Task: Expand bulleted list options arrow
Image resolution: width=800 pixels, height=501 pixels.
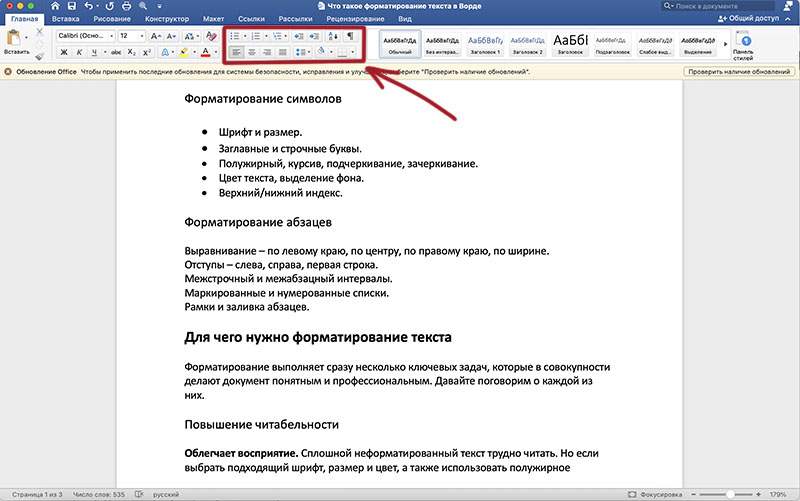Action: tap(245, 36)
